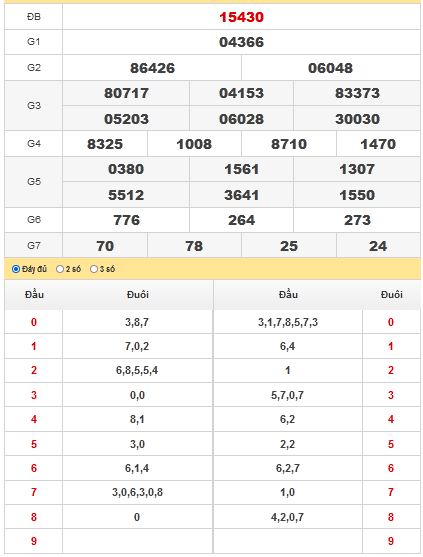Click the G2 result 06048
Screen dimensions: 423x557
pos(330,68)
